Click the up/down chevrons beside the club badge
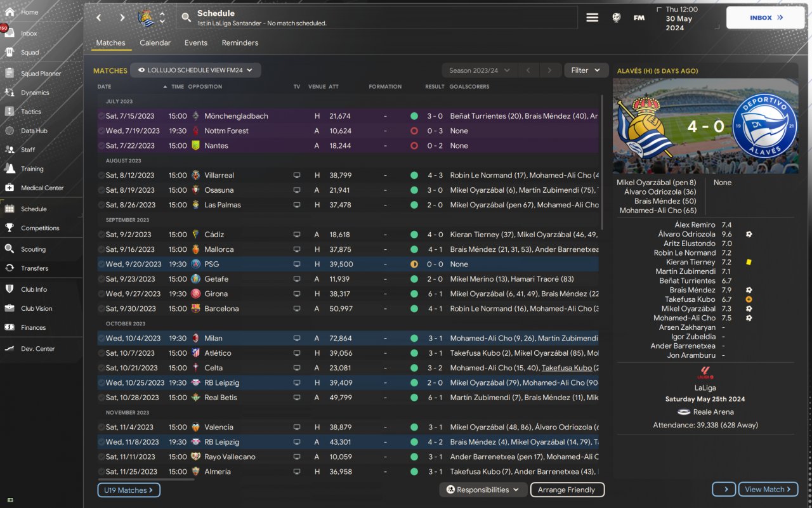 162,18
